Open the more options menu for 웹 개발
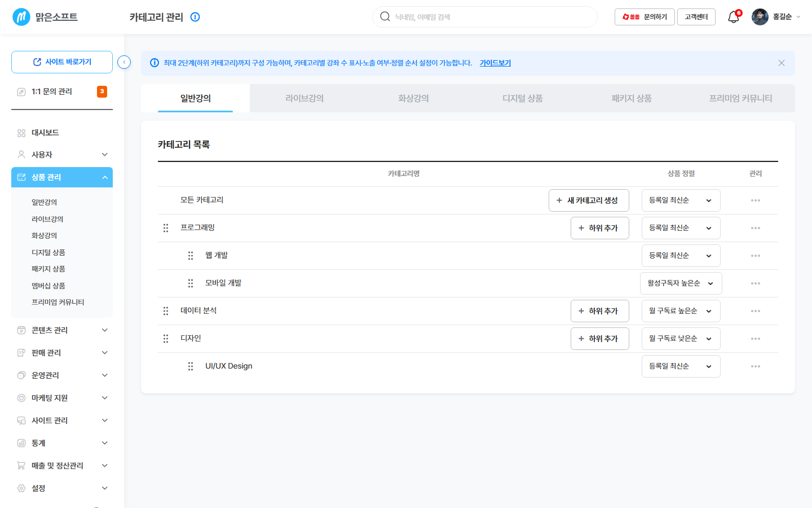 point(756,256)
